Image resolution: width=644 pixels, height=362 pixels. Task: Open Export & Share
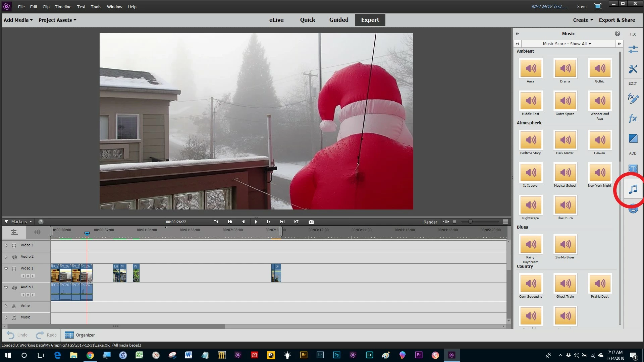pos(617,20)
